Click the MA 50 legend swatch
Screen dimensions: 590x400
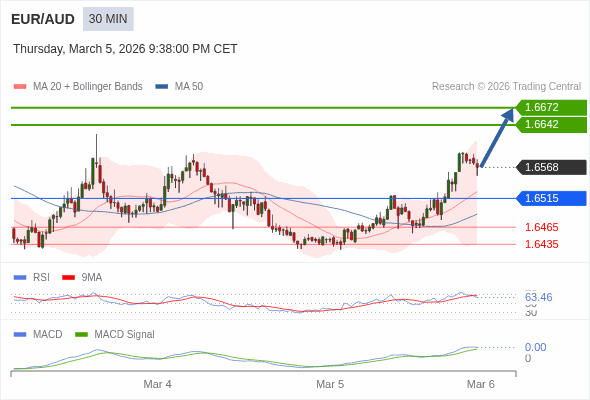coord(162,87)
